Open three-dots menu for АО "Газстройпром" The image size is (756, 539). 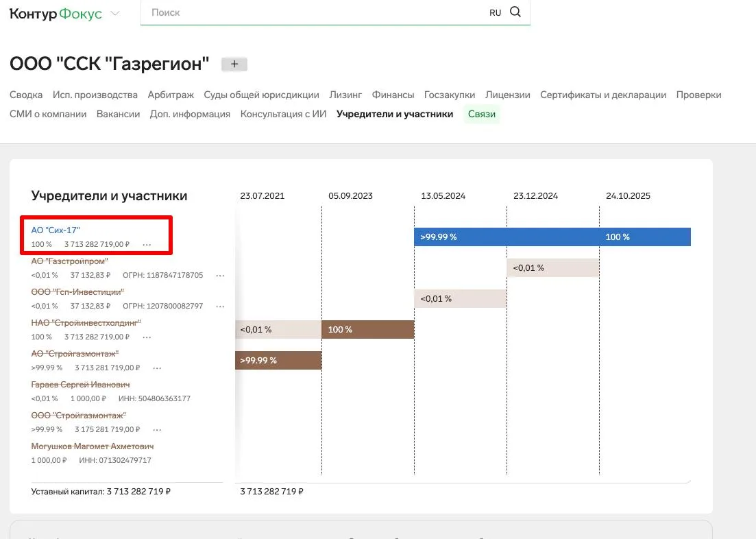click(x=220, y=275)
